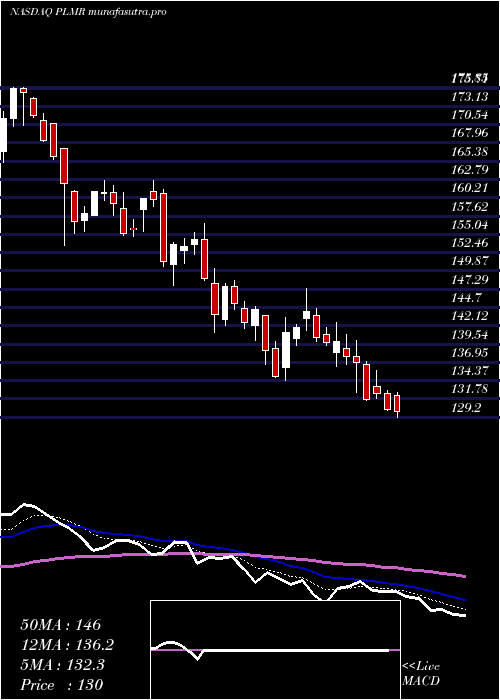The image size is (500, 700).
Task: Click the 136.95 price axis label
Action: pyautogui.click(x=470, y=353)
